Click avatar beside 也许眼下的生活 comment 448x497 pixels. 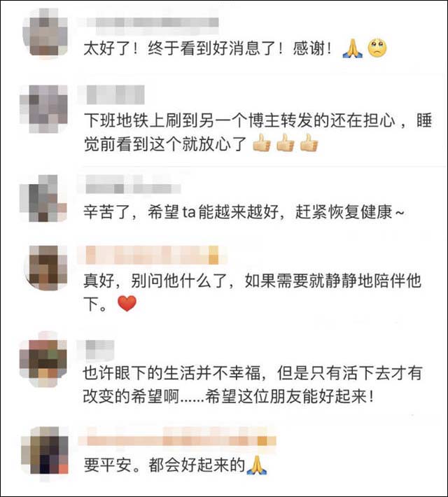point(43,360)
